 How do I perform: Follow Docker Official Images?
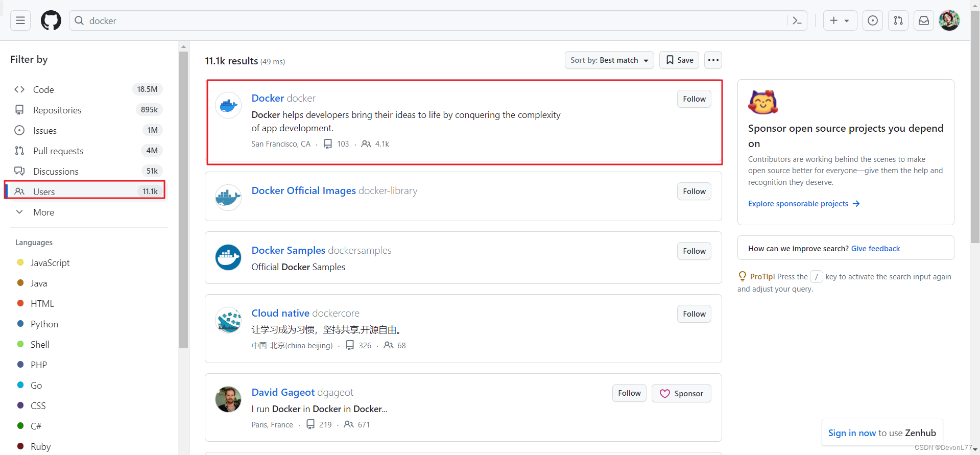click(694, 191)
